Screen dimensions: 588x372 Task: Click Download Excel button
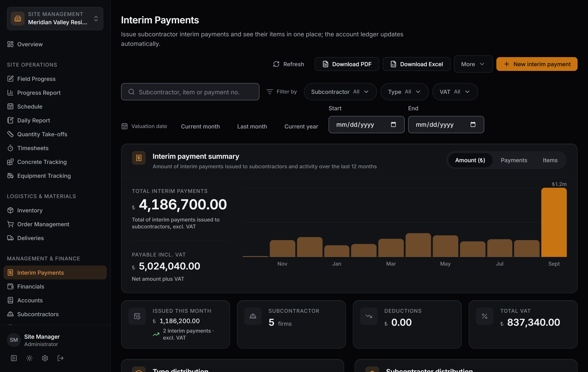click(x=416, y=64)
